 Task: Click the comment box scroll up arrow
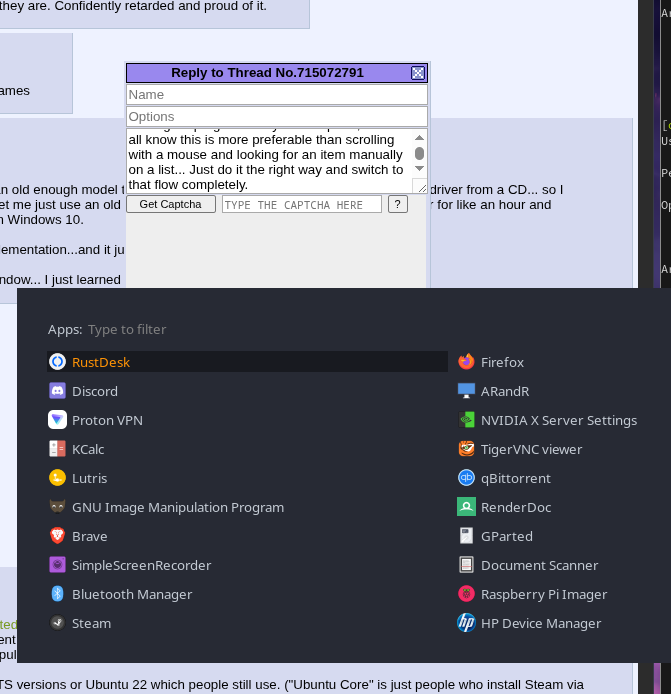(419, 138)
